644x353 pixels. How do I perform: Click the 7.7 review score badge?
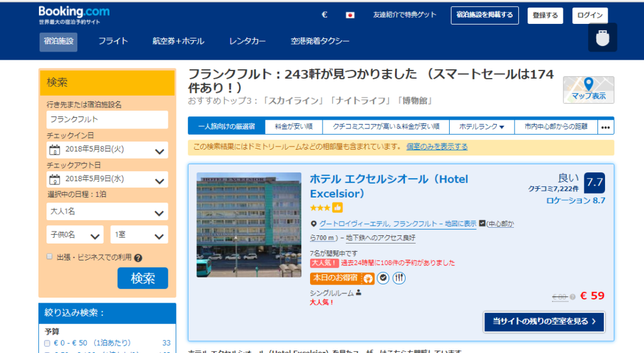594,182
